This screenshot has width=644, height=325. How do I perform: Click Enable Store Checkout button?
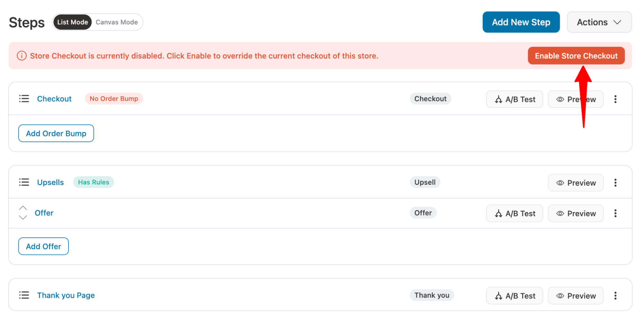576,56
